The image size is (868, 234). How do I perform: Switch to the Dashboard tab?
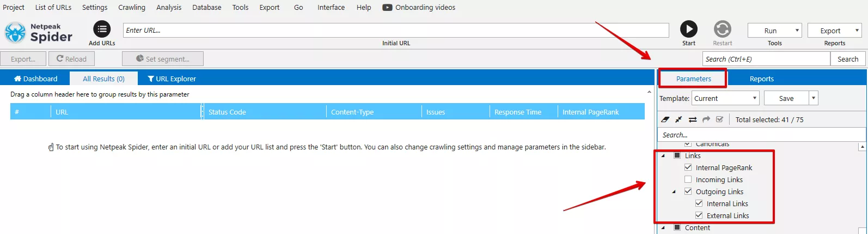pyautogui.click(x=35, y=79)
